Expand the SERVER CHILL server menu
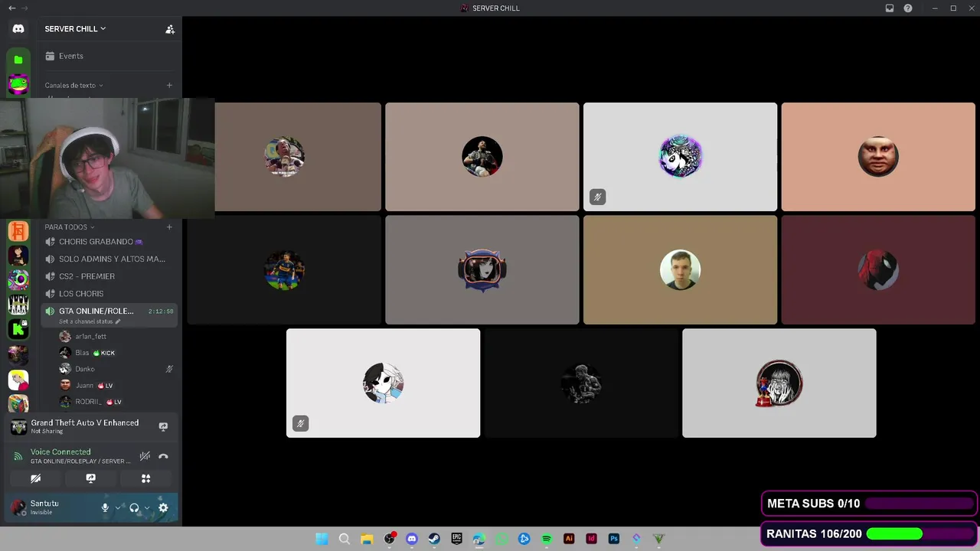This screenshot has width=980, height=551. (x=75, y=29)
